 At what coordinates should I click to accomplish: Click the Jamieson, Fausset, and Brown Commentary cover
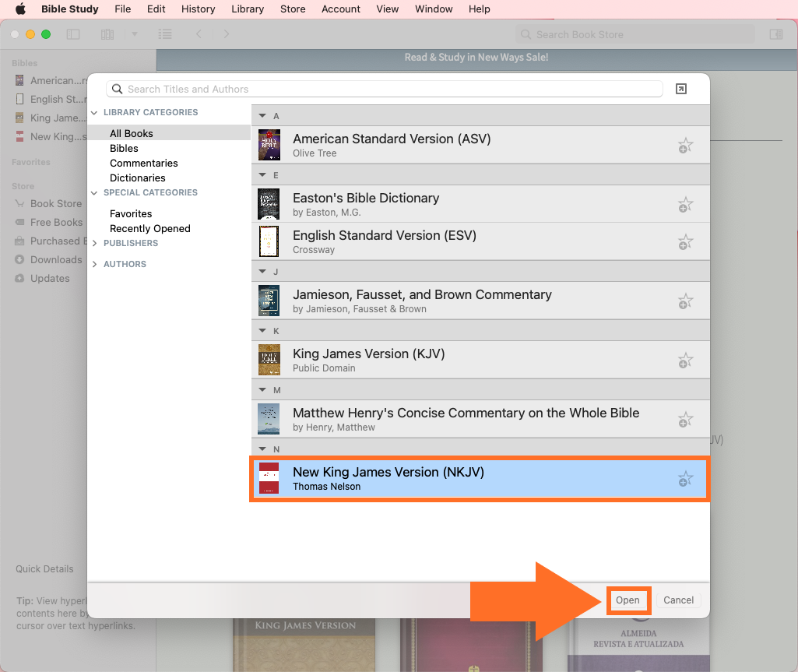pos(269,301)
